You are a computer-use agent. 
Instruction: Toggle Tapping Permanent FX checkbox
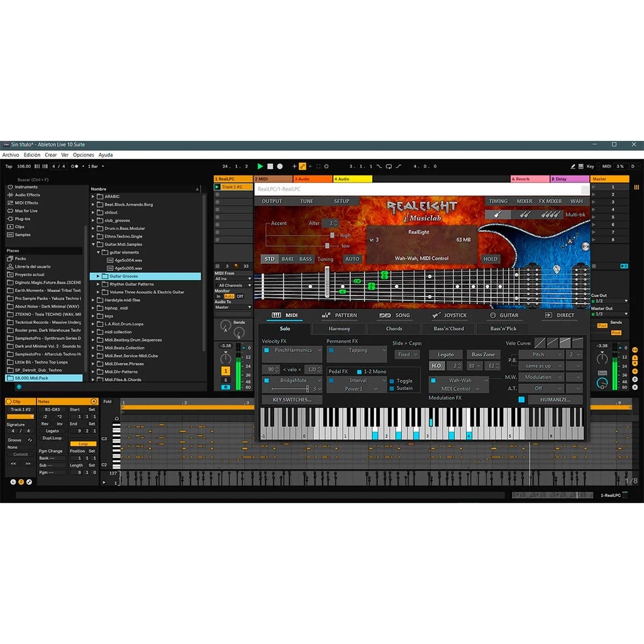pos(331,350)
